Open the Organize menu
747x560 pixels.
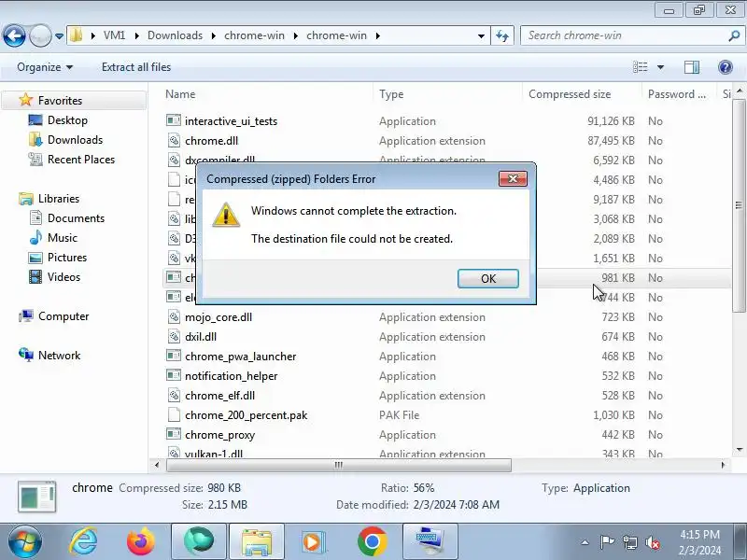pos(45,67)
